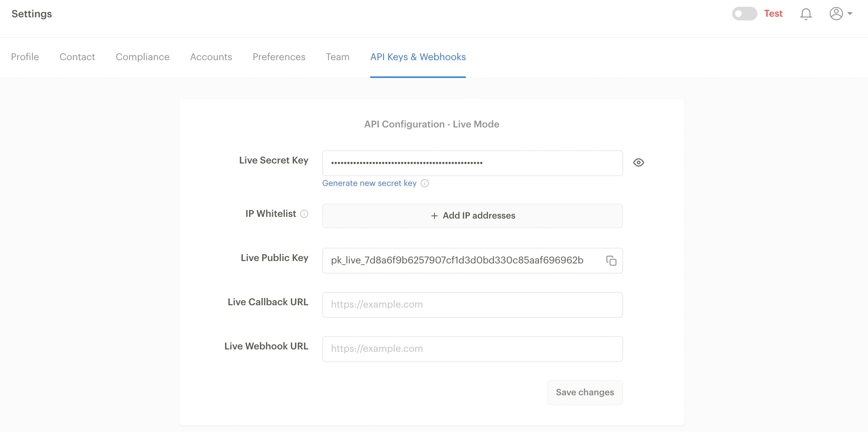868x432 pixels.
Task: Switch to the Preferences tab
Action: click(279, 57)
